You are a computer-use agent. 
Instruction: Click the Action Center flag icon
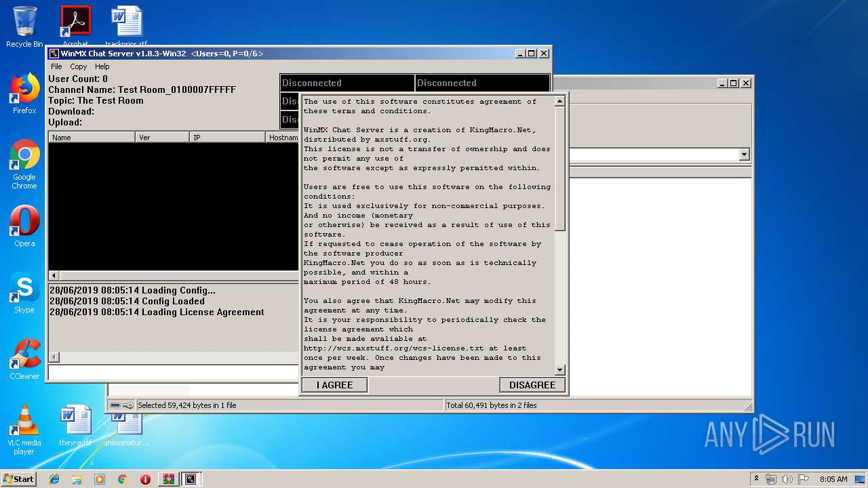tap(804, 479)
